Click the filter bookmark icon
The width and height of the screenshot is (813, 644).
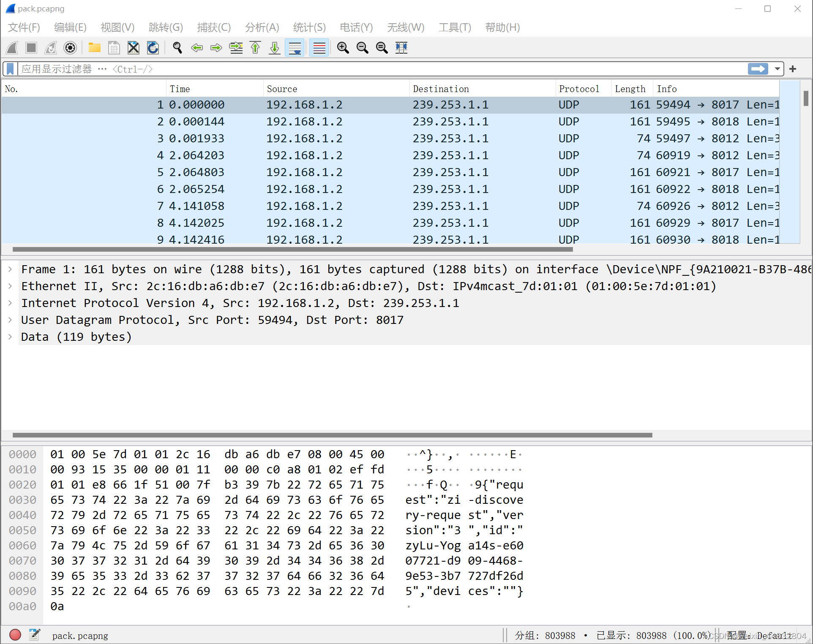[11, 69]
